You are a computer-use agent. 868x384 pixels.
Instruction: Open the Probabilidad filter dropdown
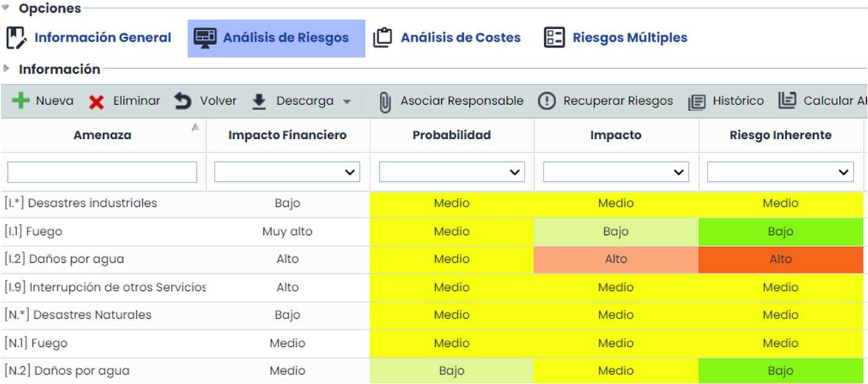452,172
